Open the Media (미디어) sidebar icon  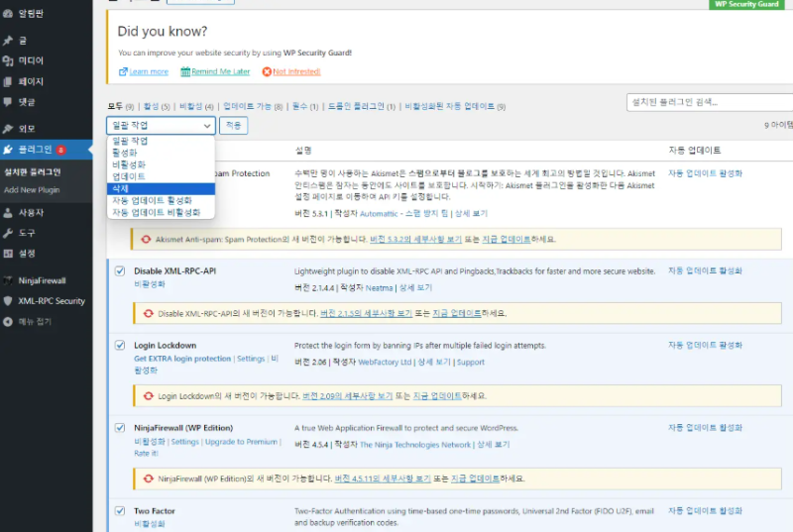(8, 61)
